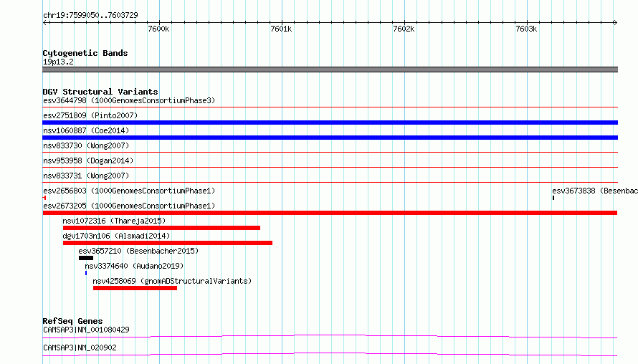Click the 19p13.2 band label
The width and height of the screenshot is (638, 364).
58,62
